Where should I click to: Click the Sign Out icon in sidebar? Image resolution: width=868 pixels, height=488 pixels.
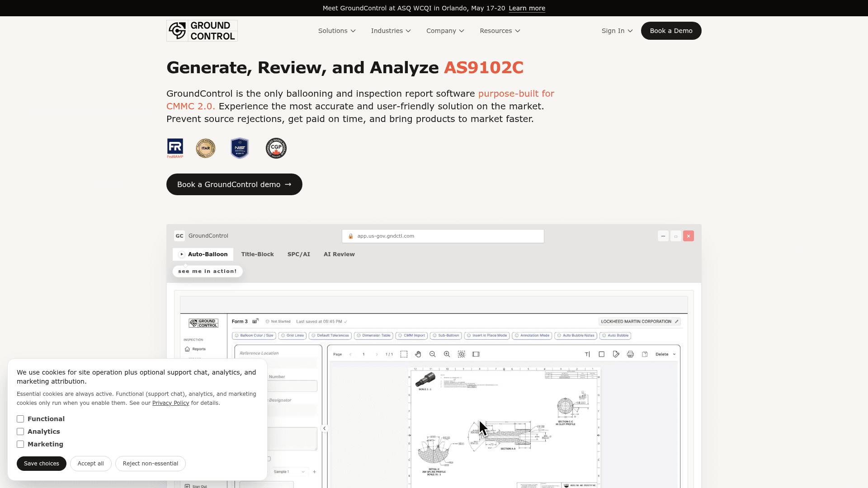click(x=187, y=486)
